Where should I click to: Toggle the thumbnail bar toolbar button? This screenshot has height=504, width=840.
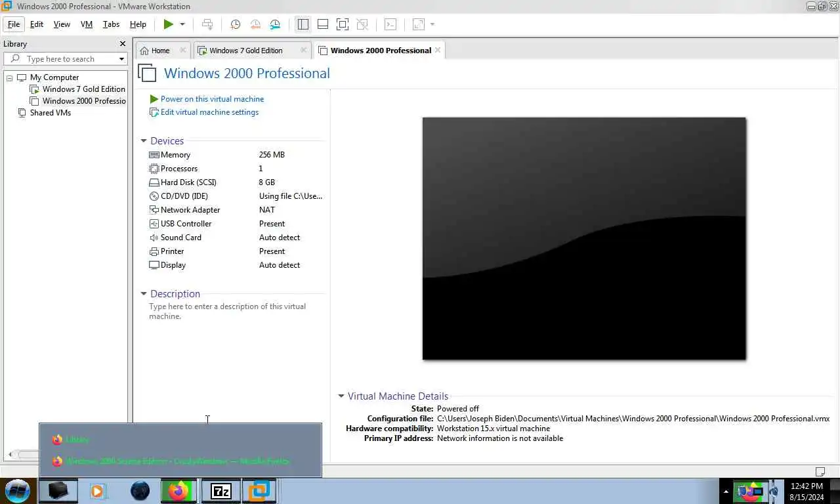coord(323,24)
